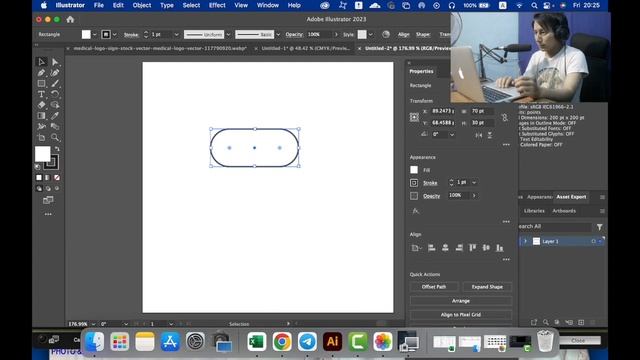This screenshot has width=640, height=360.
Task: Set paint to Color mode
Action: point(39,178)
